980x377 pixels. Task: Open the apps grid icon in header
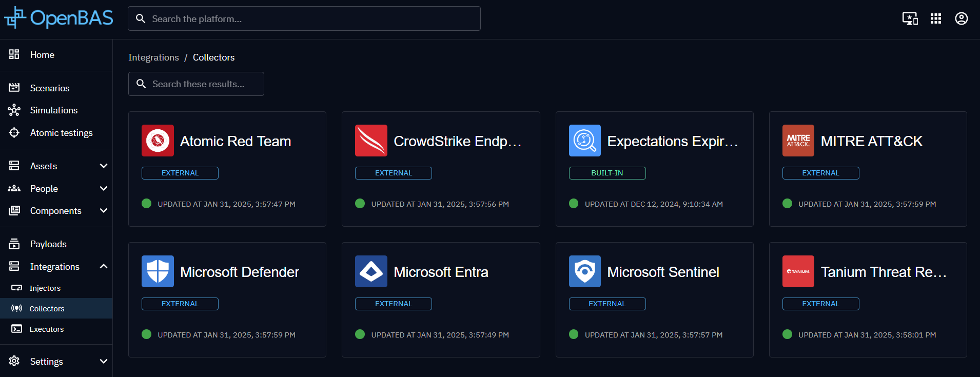pos(935,19)
